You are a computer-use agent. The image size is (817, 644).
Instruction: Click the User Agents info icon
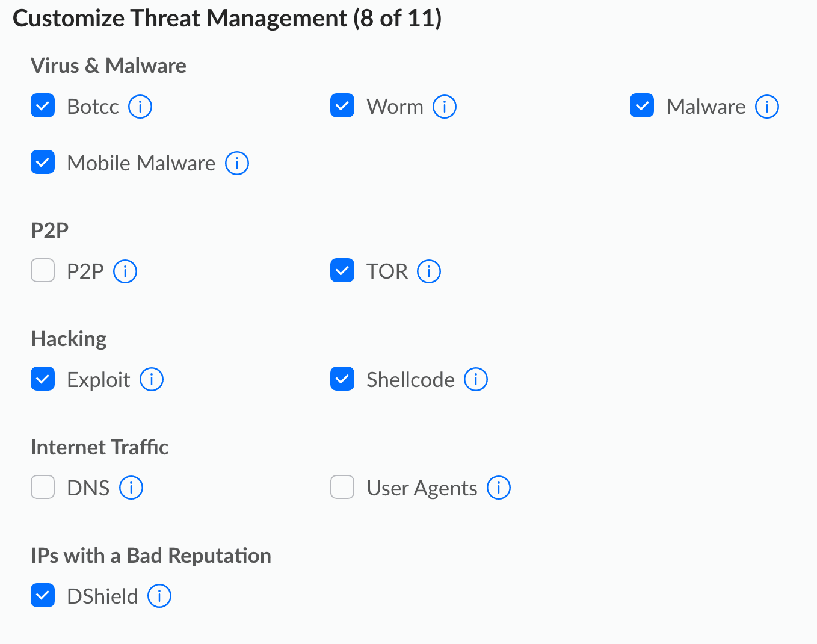pyautogui.click(x=499, y=488)
